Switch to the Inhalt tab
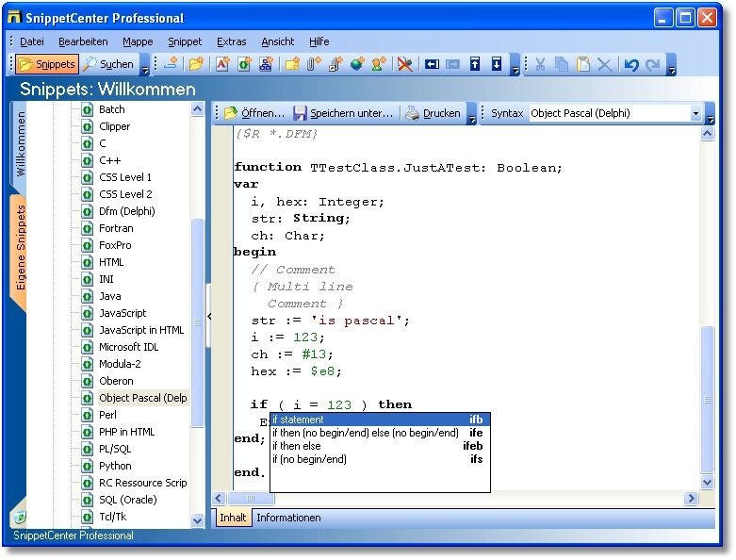Screen dimensions: 736x560 pos(233,518)
